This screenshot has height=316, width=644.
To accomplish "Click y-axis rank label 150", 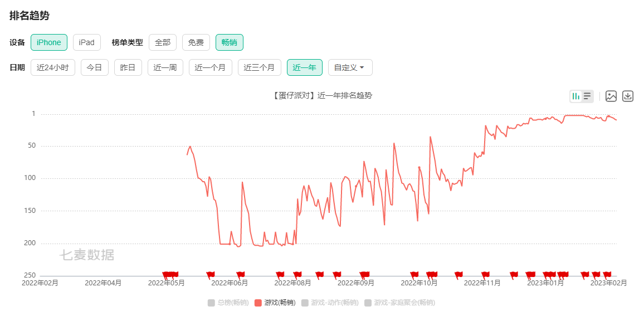I will [x=31, y=211].
